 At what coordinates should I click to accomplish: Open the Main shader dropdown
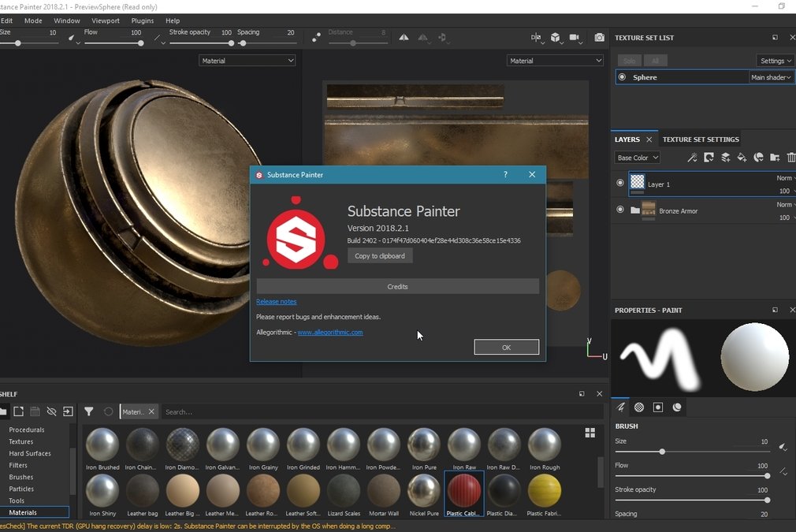click(771, 77)
